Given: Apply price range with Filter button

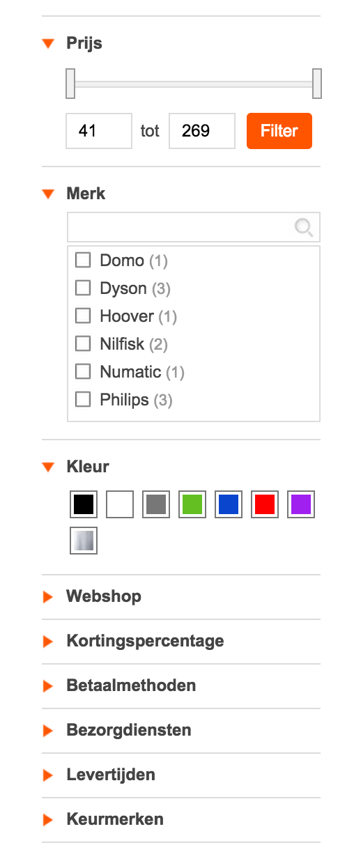Looking at the screenshot, I should click(x=279, y=131).
